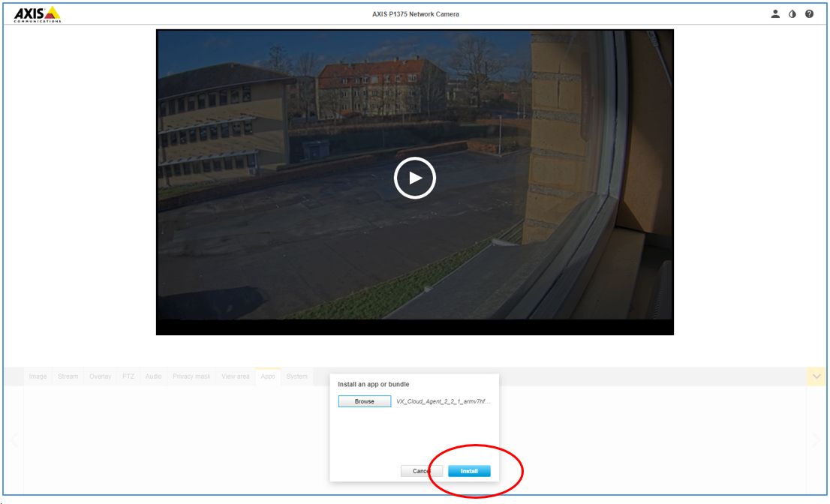This screenshot has width=830, height=504.
Task: Open the View area tab
Action: point(235,376)
